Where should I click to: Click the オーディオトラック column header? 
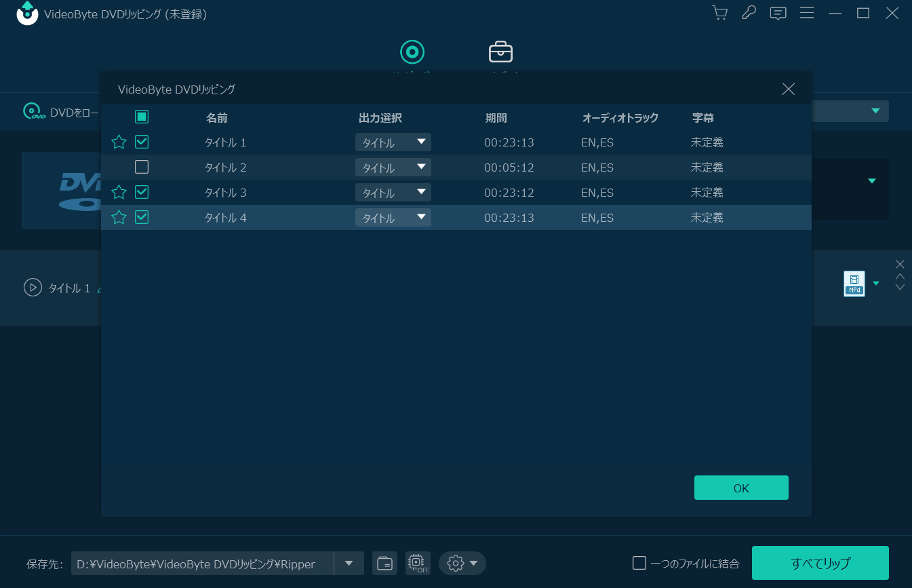click(620, 117)
